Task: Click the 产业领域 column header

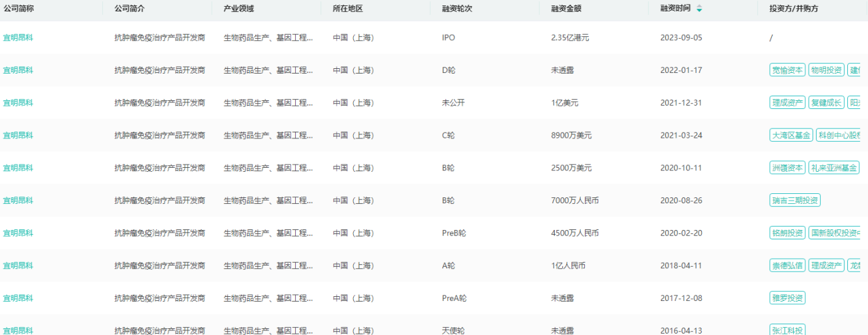Action: (238, 9)
